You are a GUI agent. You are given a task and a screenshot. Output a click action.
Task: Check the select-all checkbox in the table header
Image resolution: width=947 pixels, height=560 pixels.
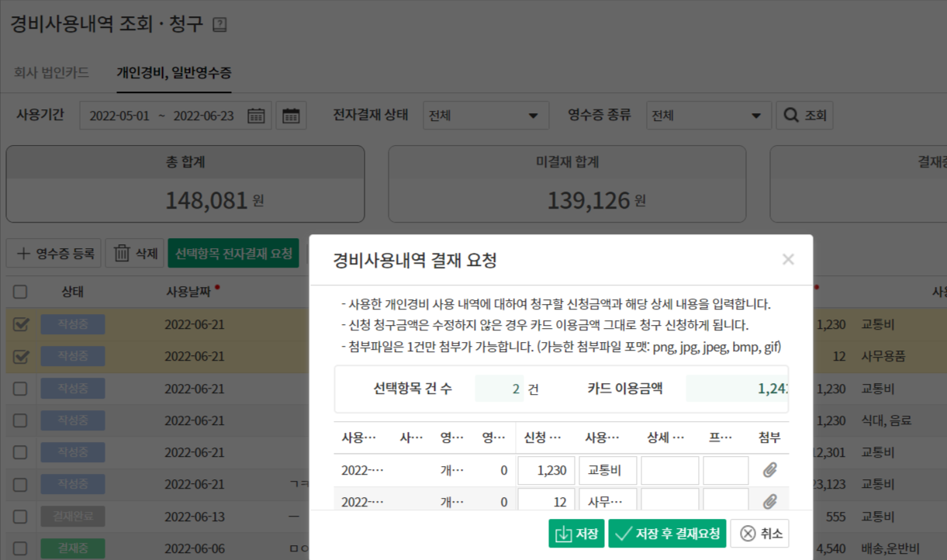point(19,292)
